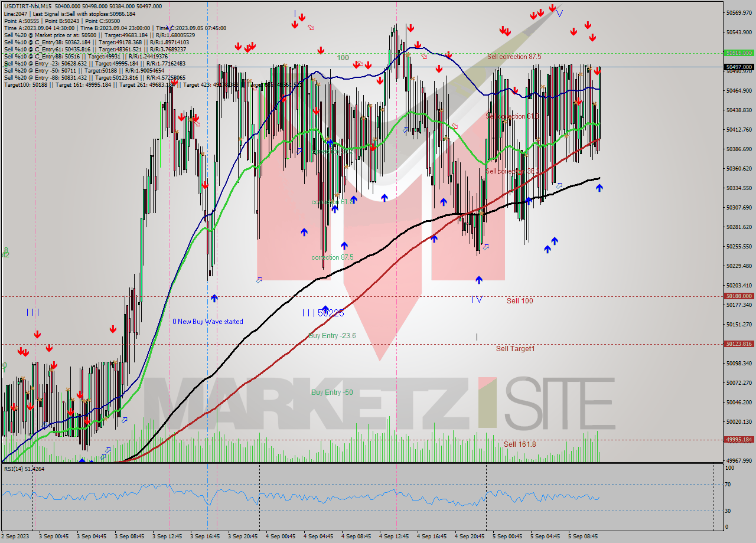Image resolution: width=756 pixels, height=543 pixels.
Task: Click the 50569.970 value on the price axis
Action: tap(739, 12)
